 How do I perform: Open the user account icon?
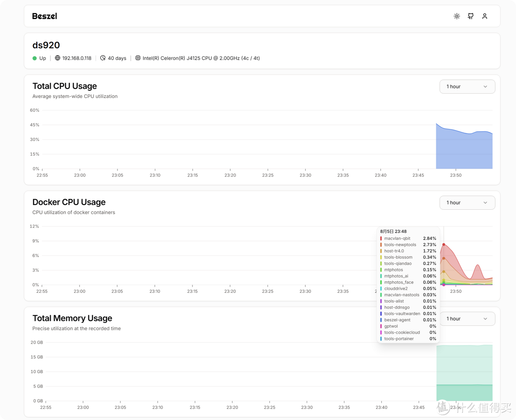tap(484, 16)
